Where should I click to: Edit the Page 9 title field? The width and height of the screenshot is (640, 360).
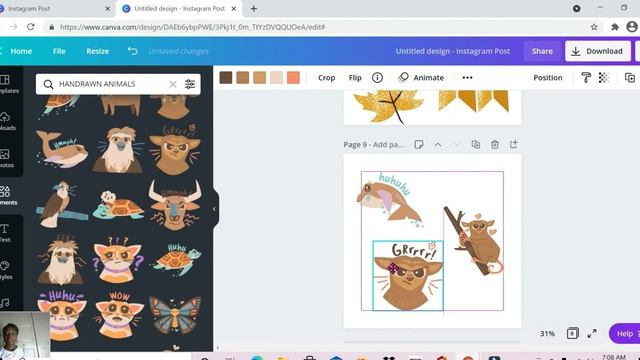pos(373,144)
